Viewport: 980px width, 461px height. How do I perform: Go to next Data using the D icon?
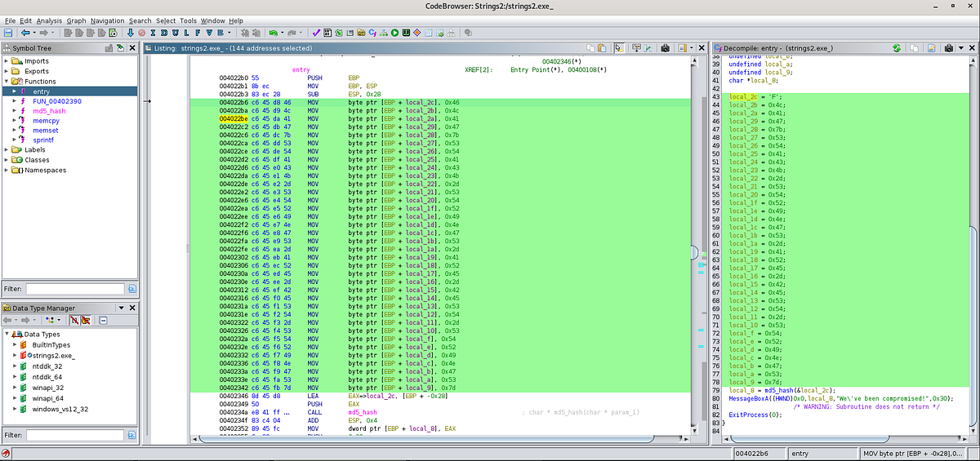[x=164, y=33]
